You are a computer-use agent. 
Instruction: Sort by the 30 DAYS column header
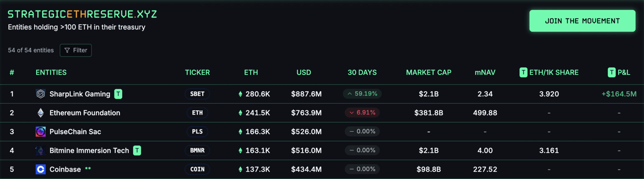pyautogui.click(x=362, y=72)
